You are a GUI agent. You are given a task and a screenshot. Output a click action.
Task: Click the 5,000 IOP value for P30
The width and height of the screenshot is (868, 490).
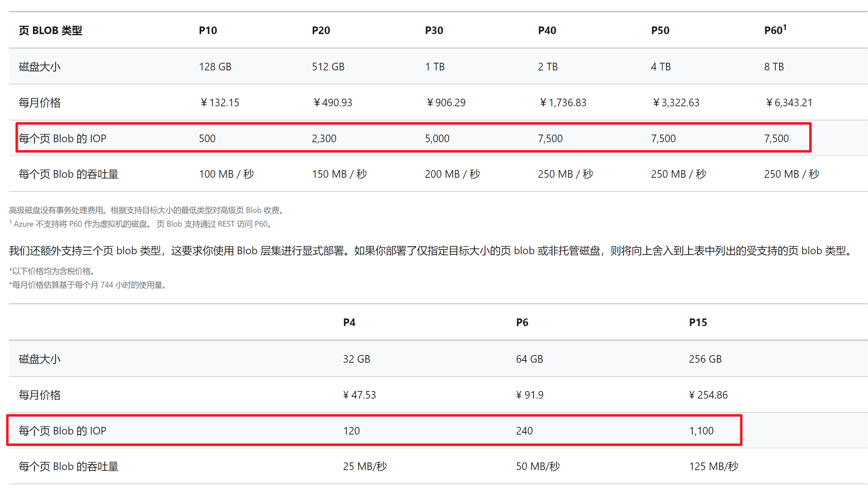click(x=437, y=139)
